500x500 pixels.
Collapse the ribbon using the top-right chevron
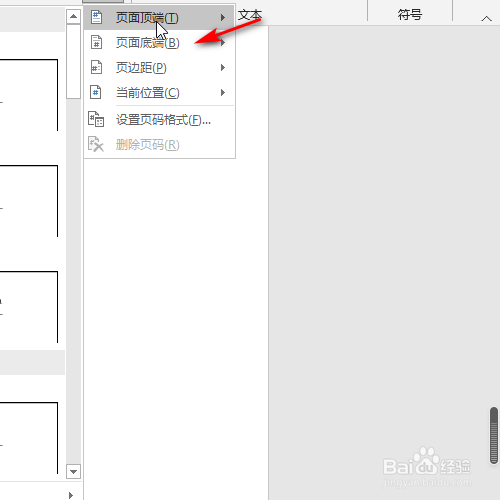(486, 19)
